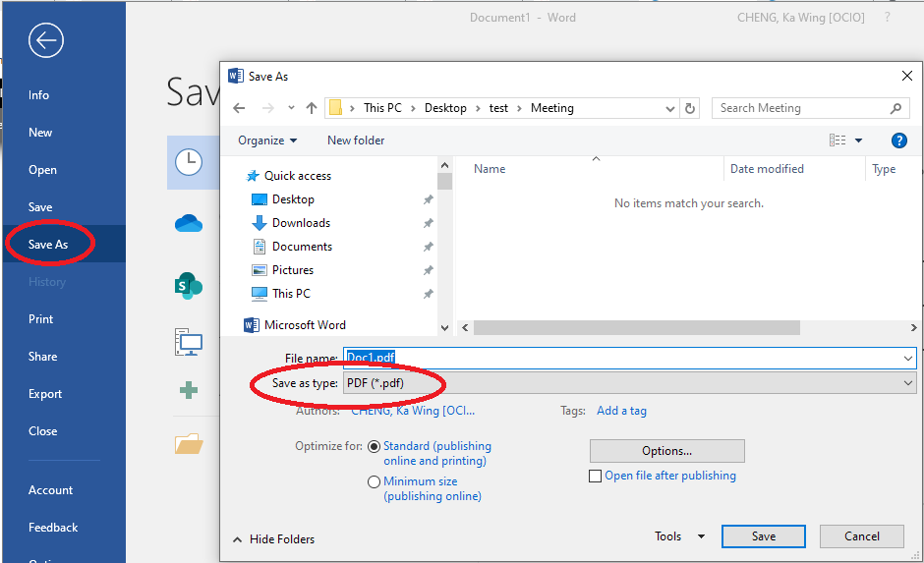Go up one folder level arrow
Screen dimensions: 924x563
click(x=312, y=108)
